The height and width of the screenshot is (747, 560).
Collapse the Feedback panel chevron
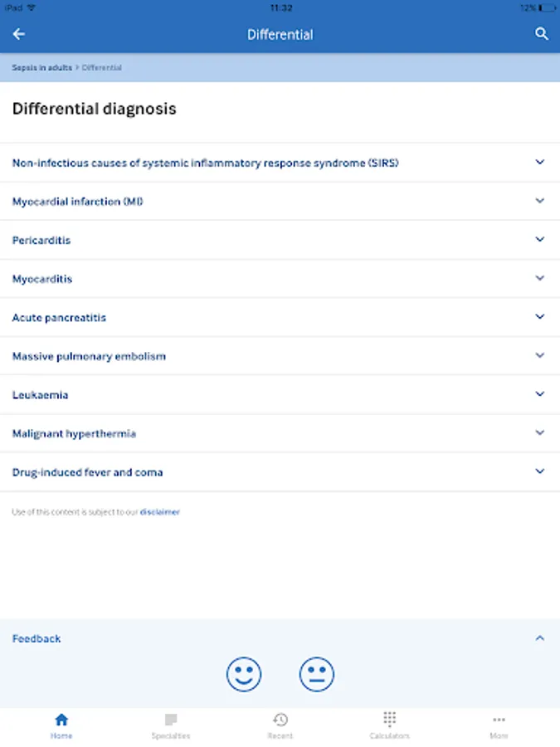click(539, 638)
